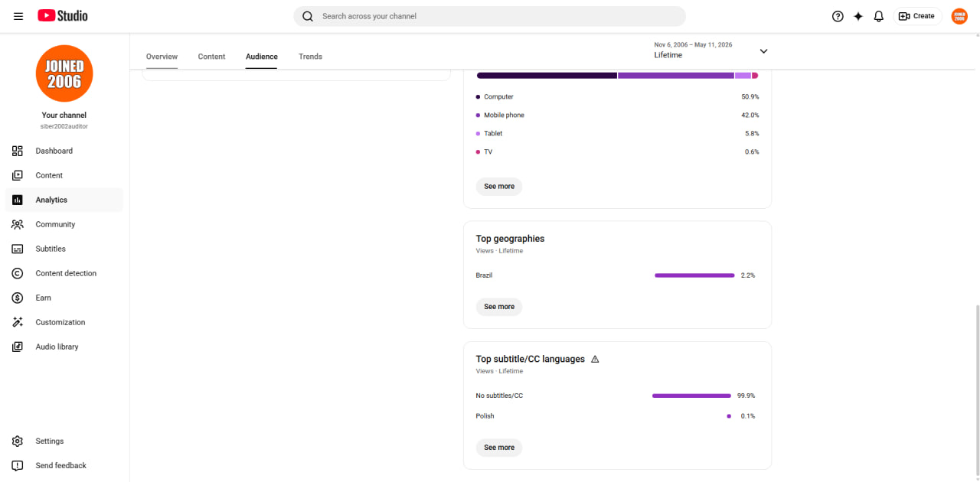Click the Top subtitle/CC languages heading
Screen dimensions: 980x482
point(531,359)
